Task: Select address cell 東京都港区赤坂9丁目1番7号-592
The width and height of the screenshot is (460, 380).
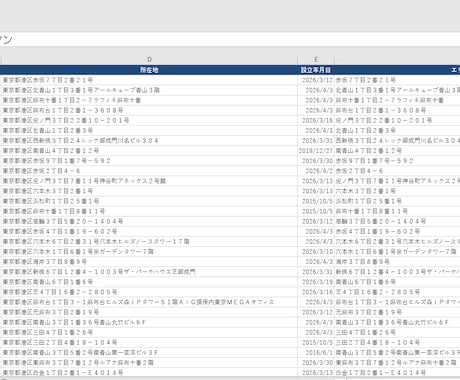Action: click(149, 161)
